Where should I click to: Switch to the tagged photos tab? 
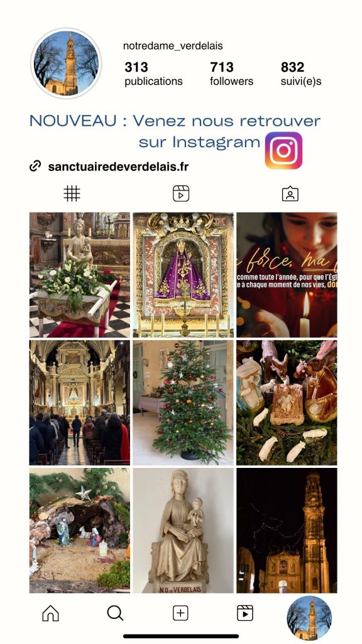(290, 194)
